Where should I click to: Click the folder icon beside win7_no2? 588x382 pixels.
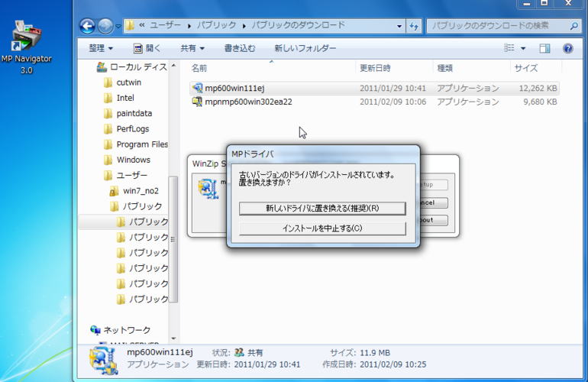click(x=114, y=191)
